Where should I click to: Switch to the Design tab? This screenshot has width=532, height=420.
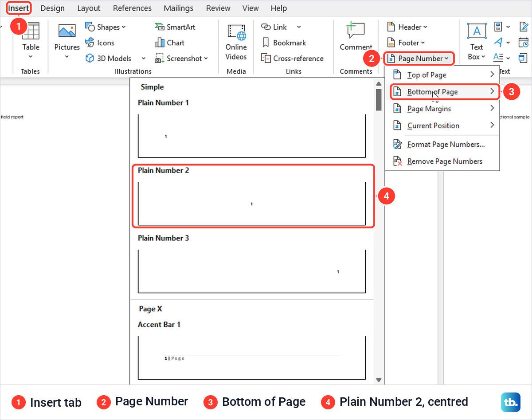pyautogui.click(x=52, y=8)
